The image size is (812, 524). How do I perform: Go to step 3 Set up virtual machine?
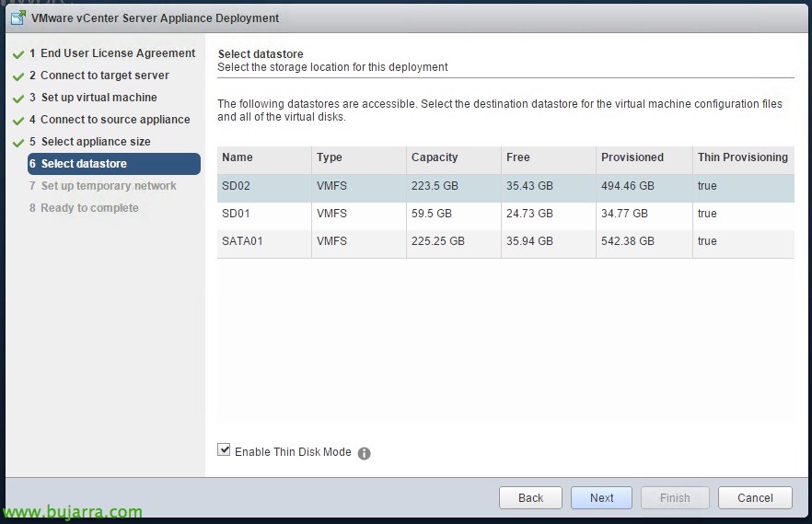93,98
